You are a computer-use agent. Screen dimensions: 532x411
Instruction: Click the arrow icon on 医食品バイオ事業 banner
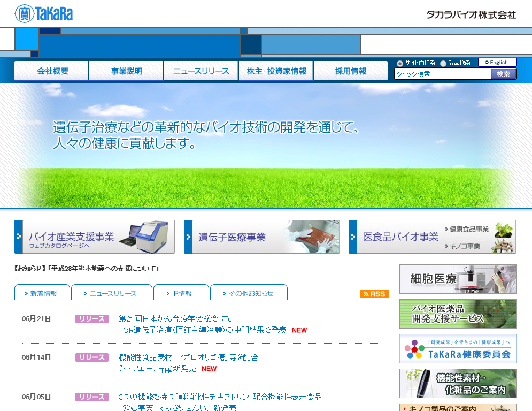[x=353, y=237]
